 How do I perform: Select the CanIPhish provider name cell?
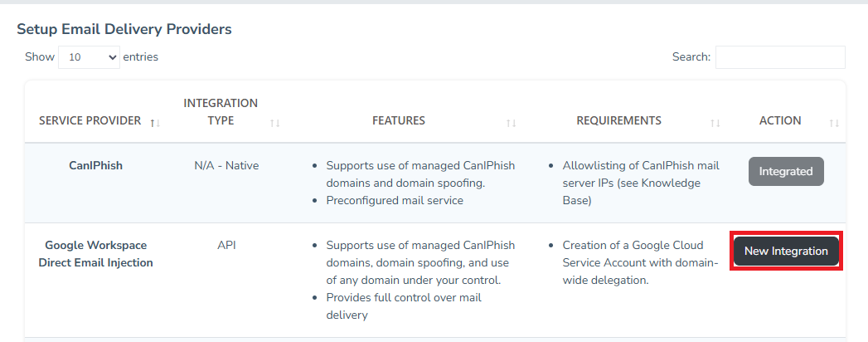click(95, 165)
